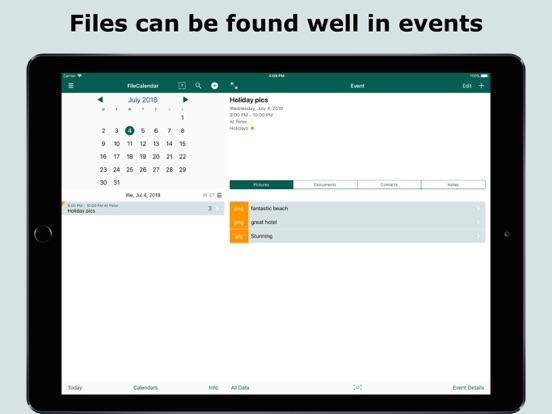552x414 pixels.
Task: Tap the add event plus circle icon
Action: (x=214, y=86)
